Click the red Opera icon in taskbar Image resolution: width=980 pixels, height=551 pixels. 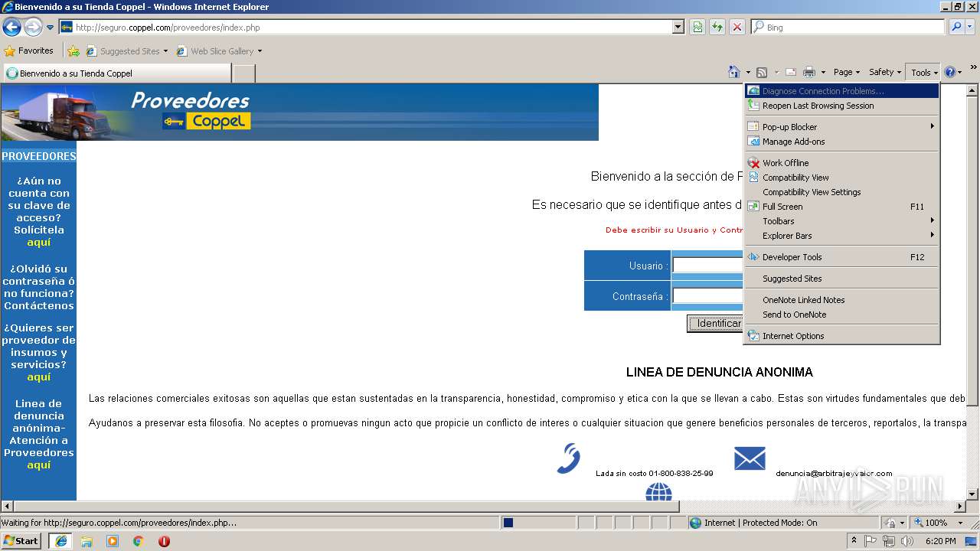click(x=164, y=541)
